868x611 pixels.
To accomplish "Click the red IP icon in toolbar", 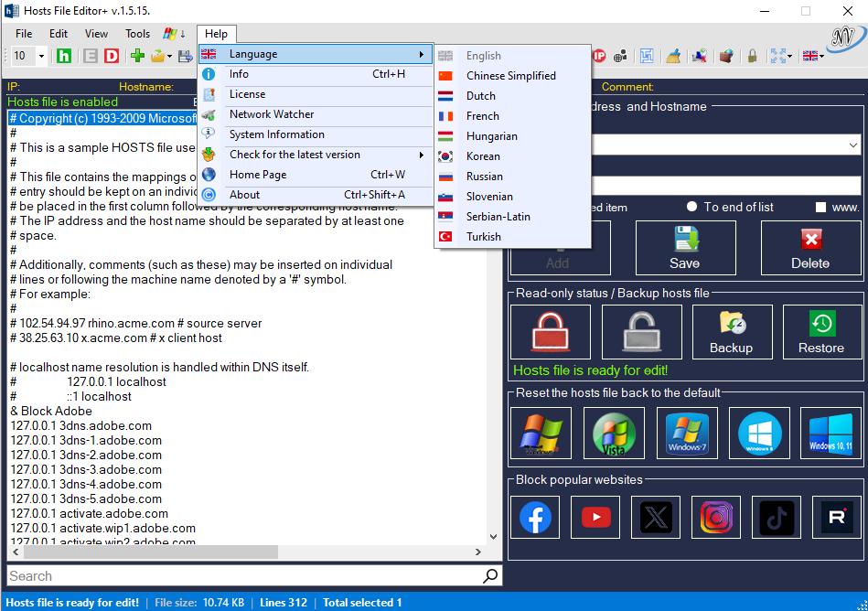I will (x=599, y=56).
